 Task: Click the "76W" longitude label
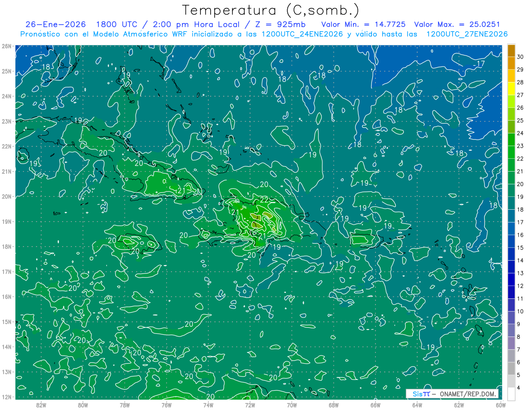click(166, 405)
